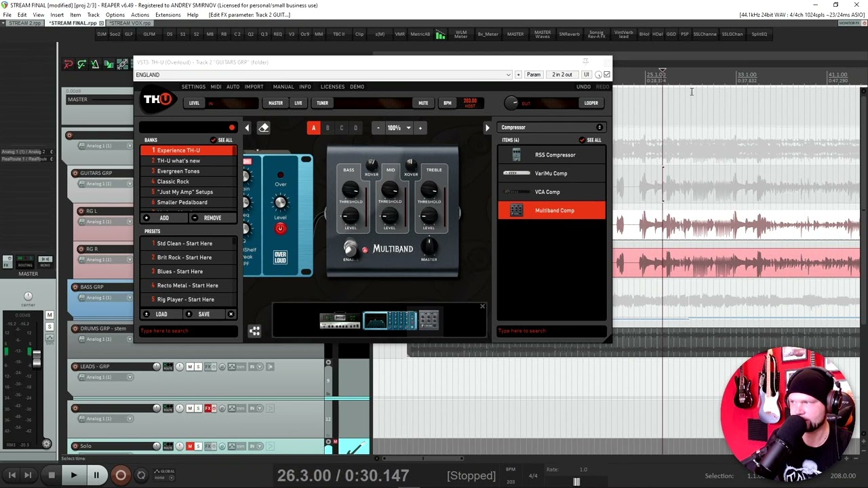868x488 pixels.
Task: Toggle the Multiband Enable switch
Action: [x=350, y=248]
